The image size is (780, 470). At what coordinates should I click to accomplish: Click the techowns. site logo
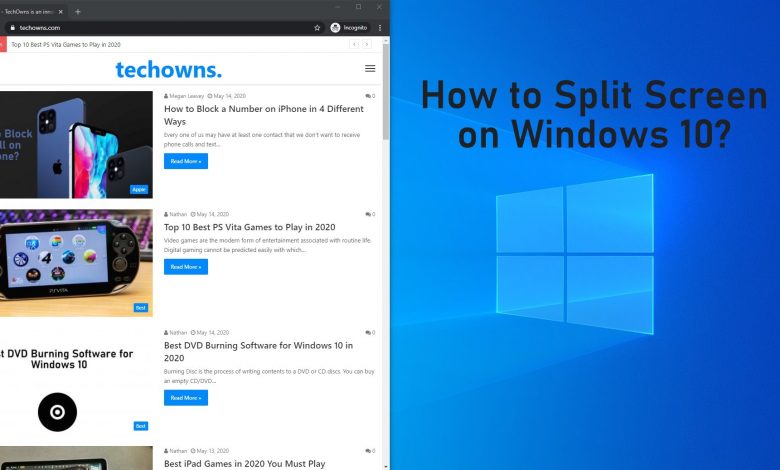[169, 70]
